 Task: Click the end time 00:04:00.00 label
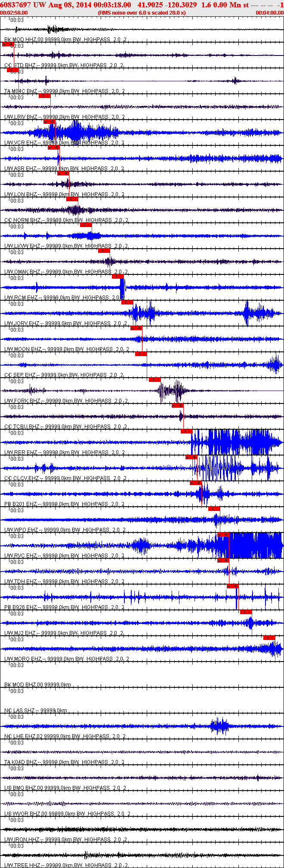269,13
